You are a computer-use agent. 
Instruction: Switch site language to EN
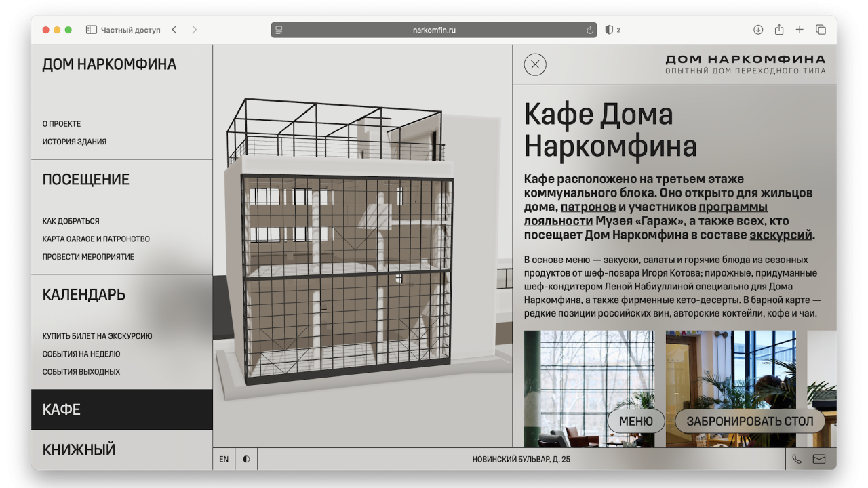click(x=224, y=459)
